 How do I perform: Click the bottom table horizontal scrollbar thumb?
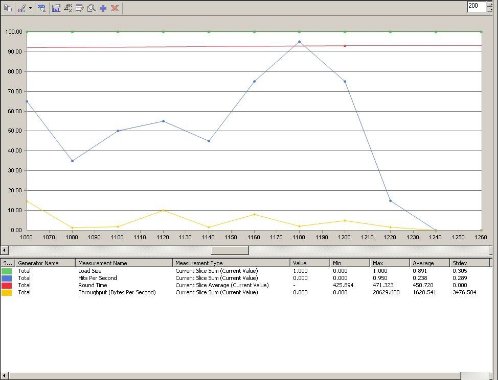click(x=235, y=376)
